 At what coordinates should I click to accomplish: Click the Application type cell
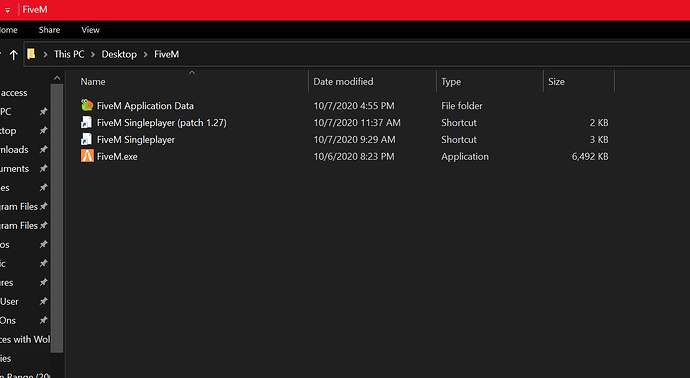tap(465, 157)
